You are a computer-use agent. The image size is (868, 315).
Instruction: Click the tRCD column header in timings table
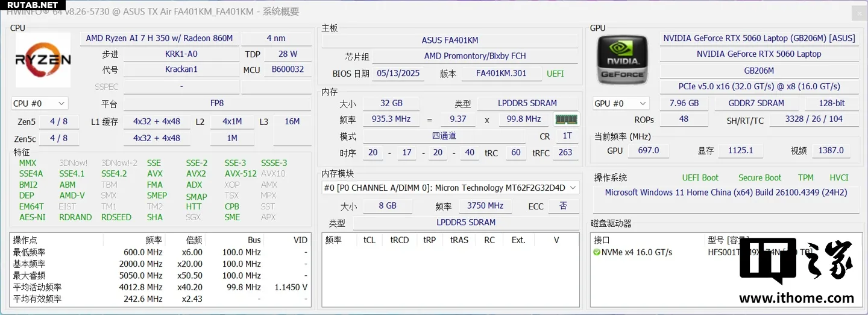click(400, 240)
